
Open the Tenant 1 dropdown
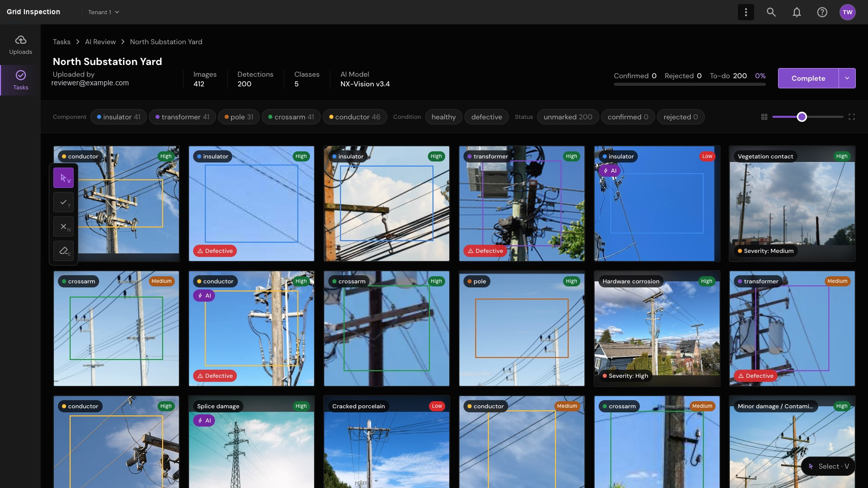(104, 12)
